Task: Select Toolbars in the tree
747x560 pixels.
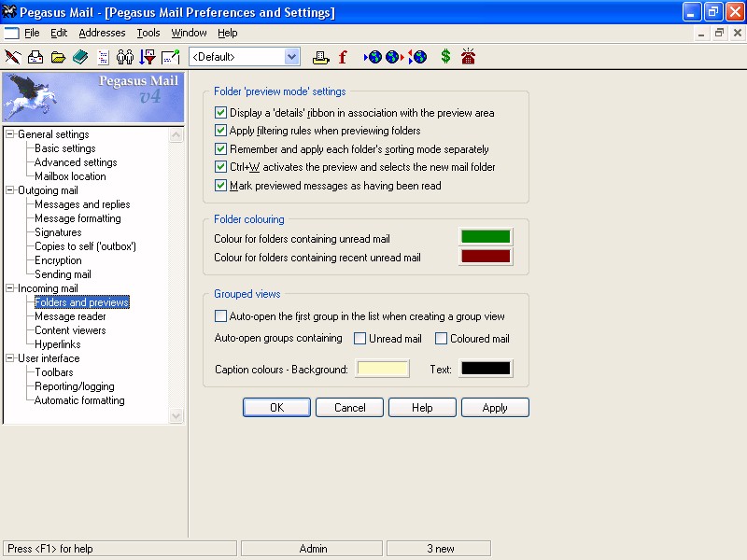Action: tap(54, 372)
